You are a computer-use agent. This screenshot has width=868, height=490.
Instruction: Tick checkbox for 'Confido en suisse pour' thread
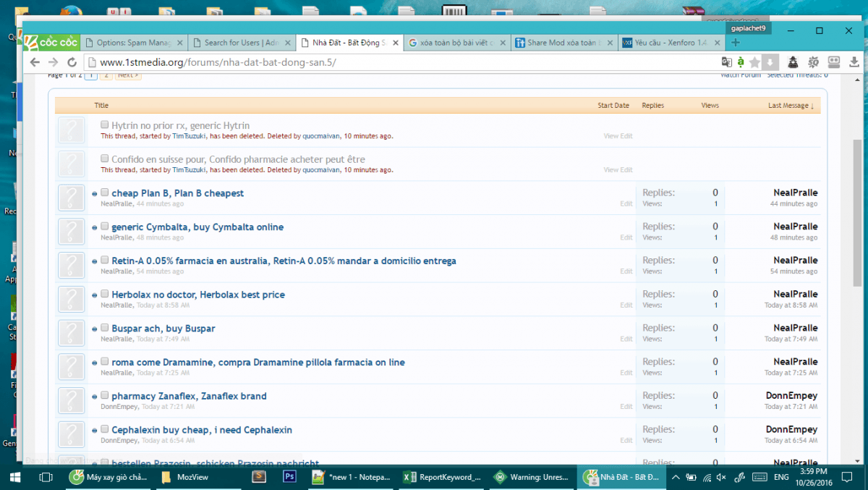pyautogui.click(x=105, y=159)
